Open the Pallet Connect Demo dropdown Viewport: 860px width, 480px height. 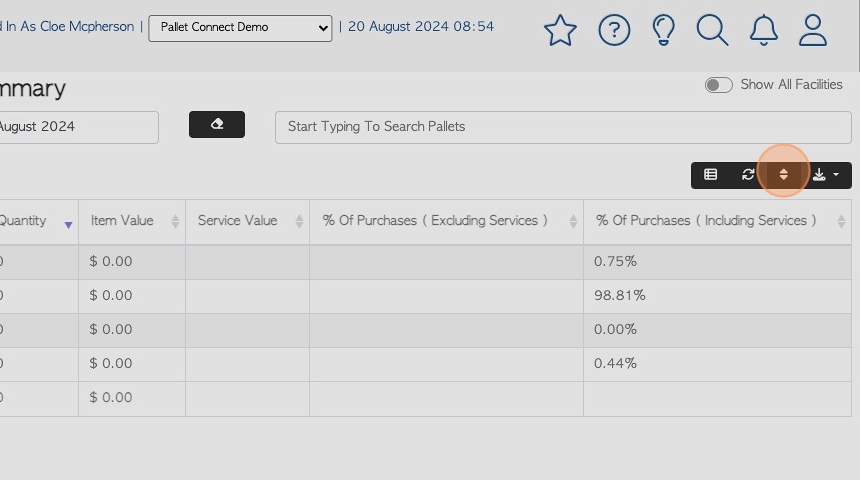[240, 28]
